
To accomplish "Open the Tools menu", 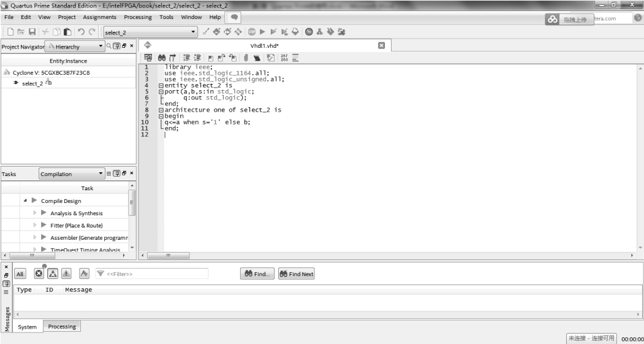I will pyautogui.click(x=166, y=17).
